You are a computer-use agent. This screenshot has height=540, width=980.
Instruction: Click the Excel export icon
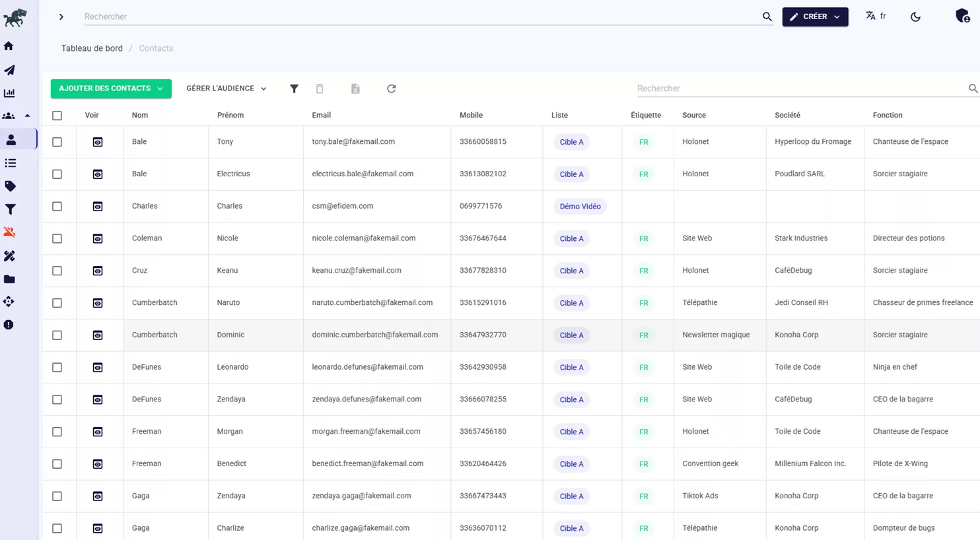click(x=355, y=88)
